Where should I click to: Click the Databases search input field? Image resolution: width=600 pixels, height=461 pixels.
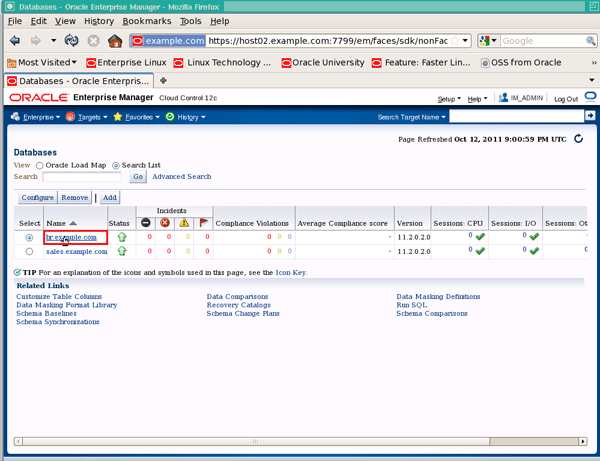point(82,176)
